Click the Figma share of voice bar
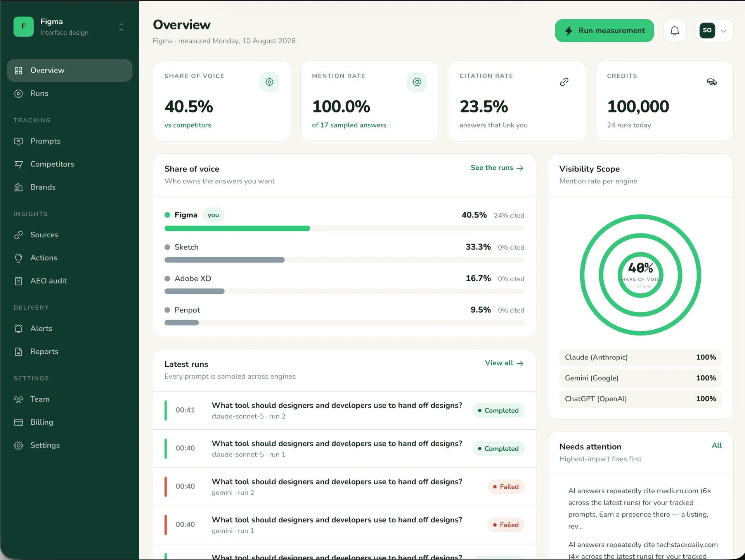 (344, 228)
